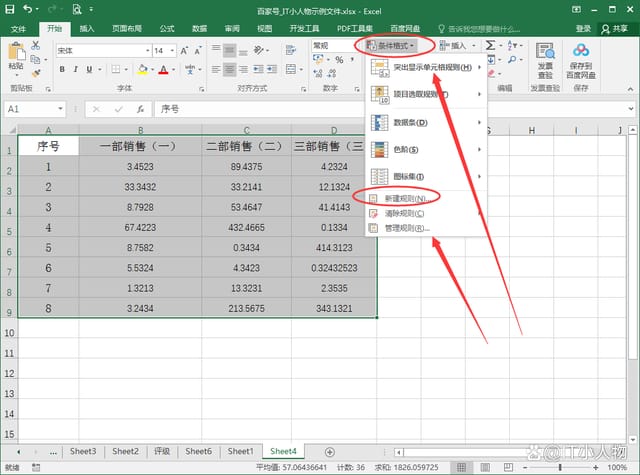Click the Increase Font Size icon
Image resolution: width=640 pixels, height=475 pixels.
tap(184, 51)
